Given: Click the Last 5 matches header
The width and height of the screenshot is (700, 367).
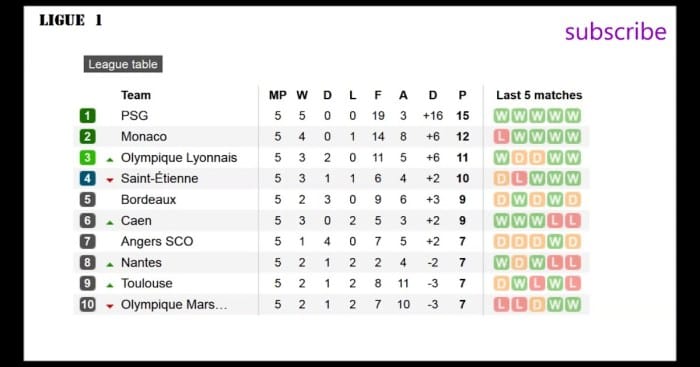Looking at the screenshot, I should tap(539, 95).
